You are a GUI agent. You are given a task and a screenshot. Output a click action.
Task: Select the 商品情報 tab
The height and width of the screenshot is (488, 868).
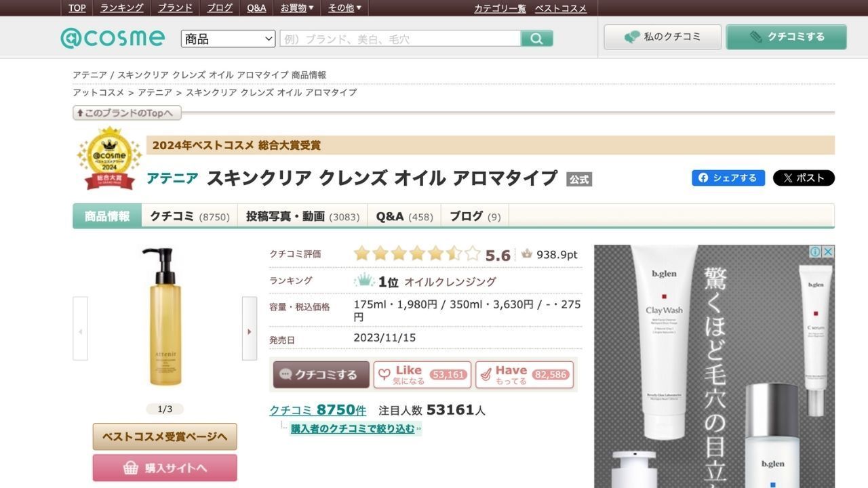coord(107,216)
